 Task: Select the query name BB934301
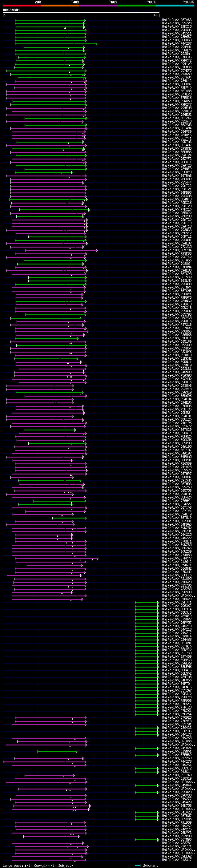click(x=11, y=10)
